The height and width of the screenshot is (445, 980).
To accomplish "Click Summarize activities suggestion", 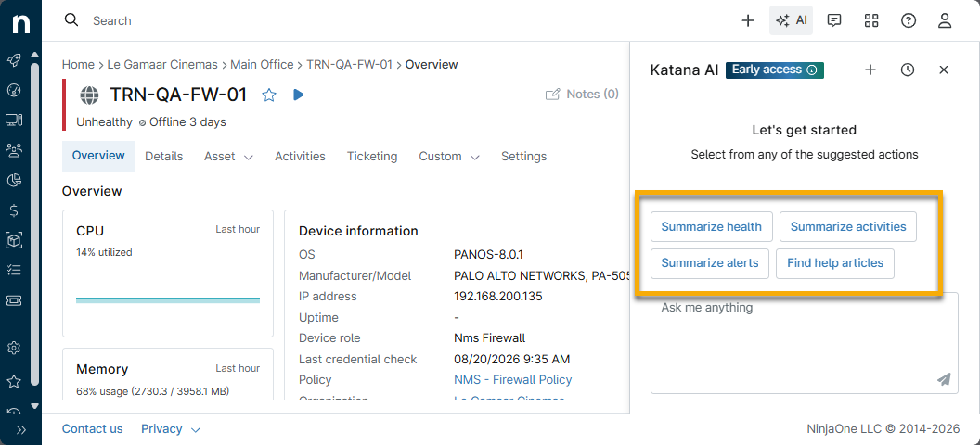I will 848,226.
